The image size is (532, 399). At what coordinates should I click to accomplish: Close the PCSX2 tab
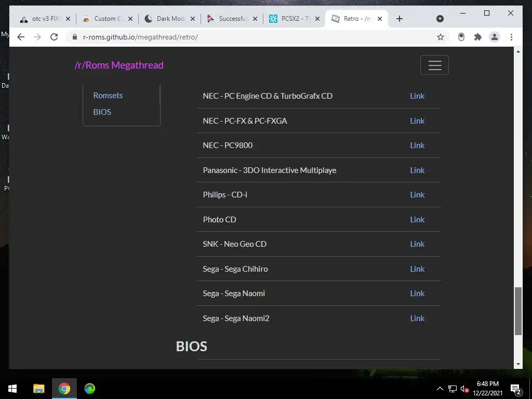point(317,19)
